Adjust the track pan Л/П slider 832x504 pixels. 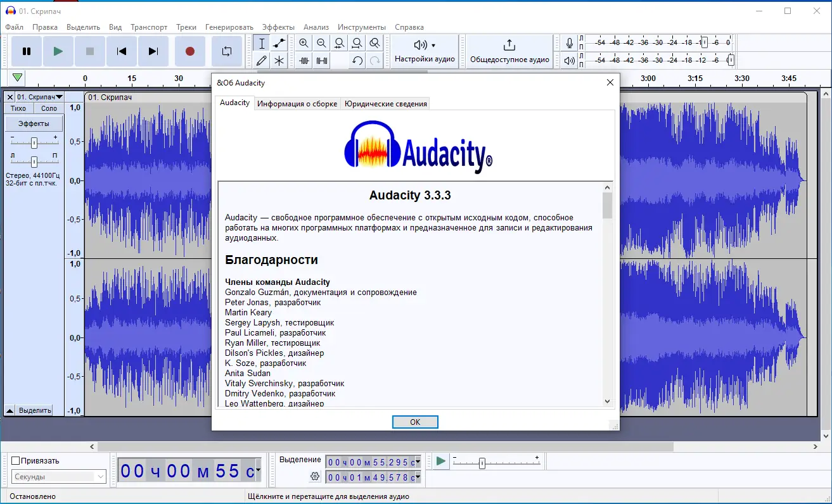pos(34,161)
